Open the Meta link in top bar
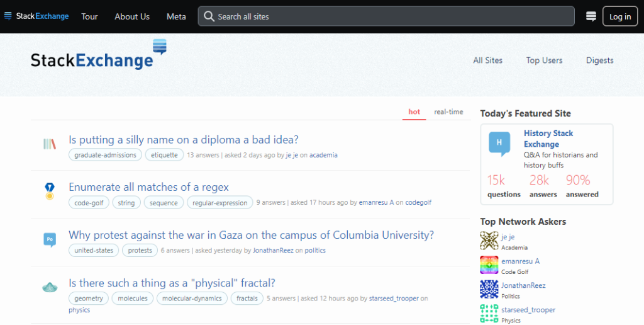Image resolution: width=644 pixels, height=325 pixels. coord(176,16)
